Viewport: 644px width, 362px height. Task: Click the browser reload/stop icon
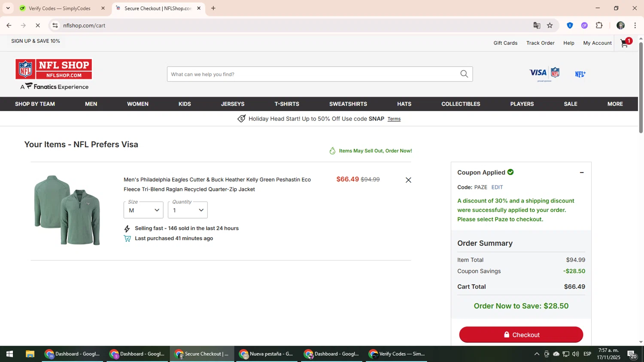(38, 25)
